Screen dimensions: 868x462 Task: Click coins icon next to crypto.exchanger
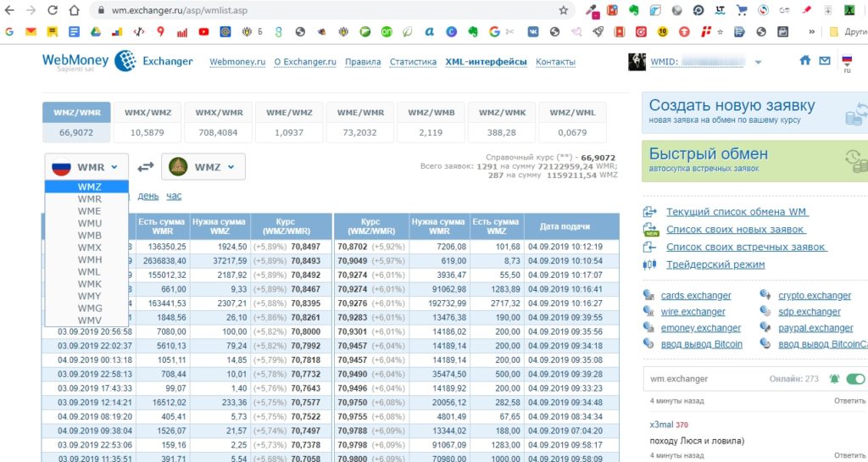click(765, 295)
